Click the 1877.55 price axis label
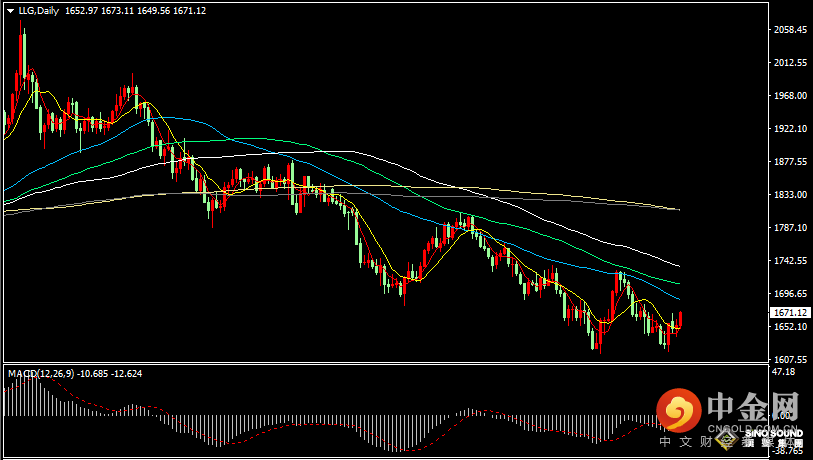 790,162
